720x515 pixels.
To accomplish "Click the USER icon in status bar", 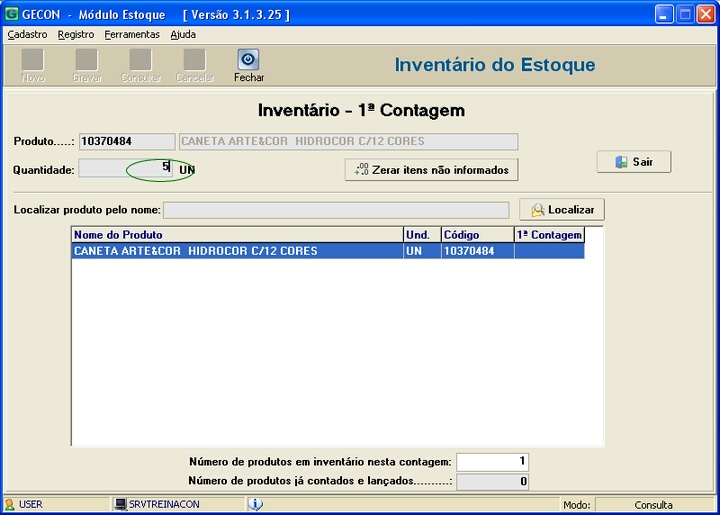I will (x=10, y=504).
